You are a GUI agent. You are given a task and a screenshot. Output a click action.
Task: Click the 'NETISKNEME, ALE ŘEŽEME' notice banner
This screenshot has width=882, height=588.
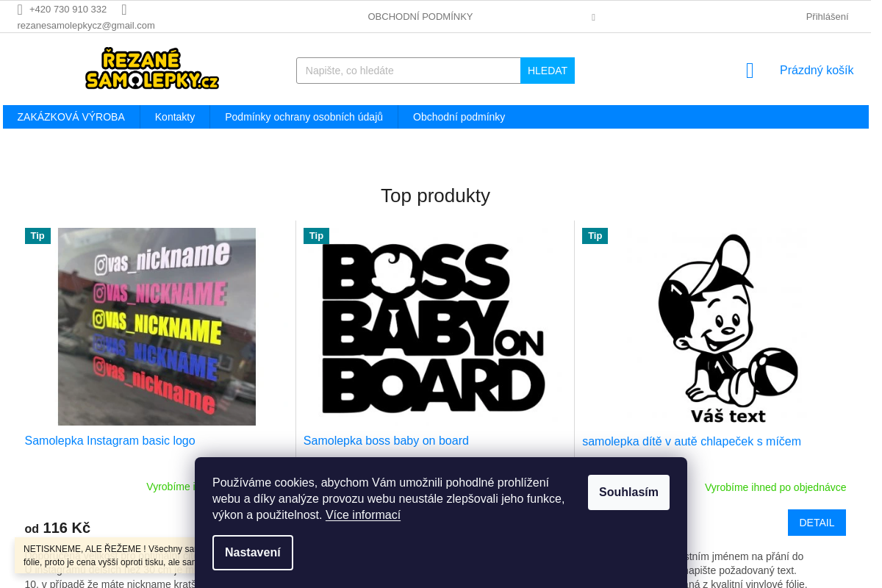point(105,556)
